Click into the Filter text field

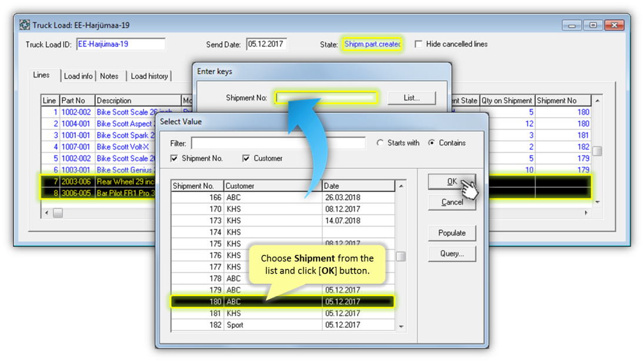pyautogui.click(x=278, y=143)
